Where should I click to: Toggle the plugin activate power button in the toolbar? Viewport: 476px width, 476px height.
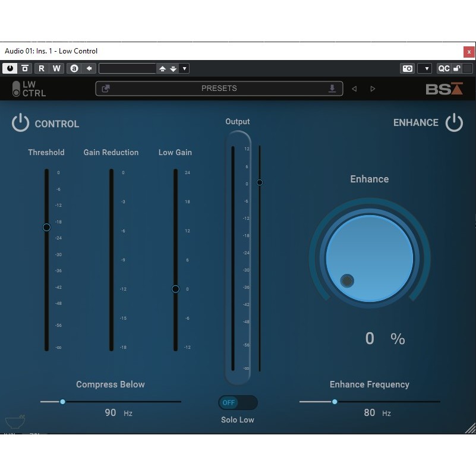click(10, 68)
